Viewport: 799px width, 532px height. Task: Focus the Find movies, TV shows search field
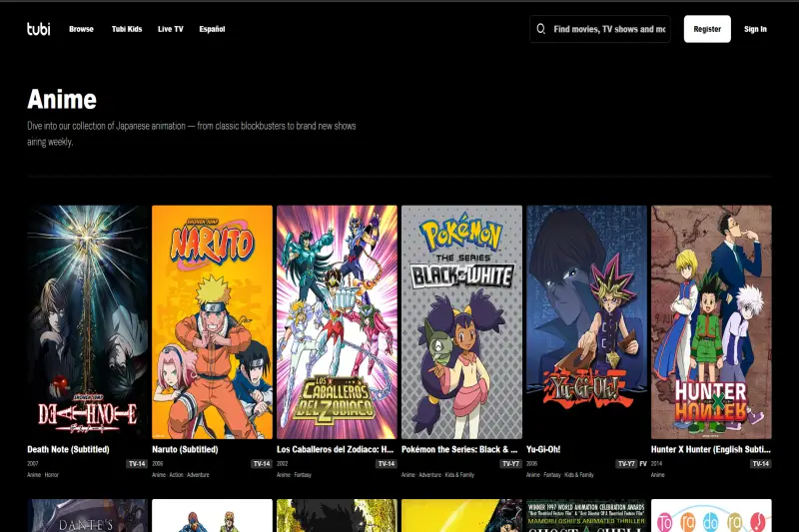point(600,29)
